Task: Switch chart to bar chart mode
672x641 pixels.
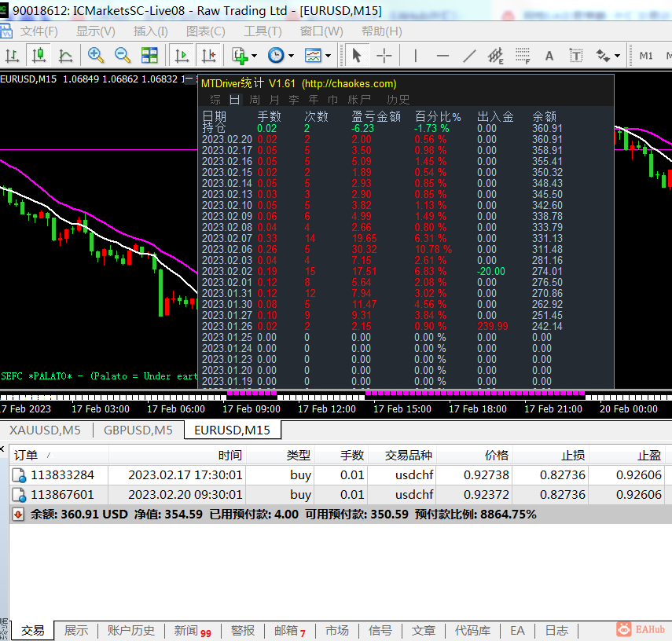Action: click(12, 56)
